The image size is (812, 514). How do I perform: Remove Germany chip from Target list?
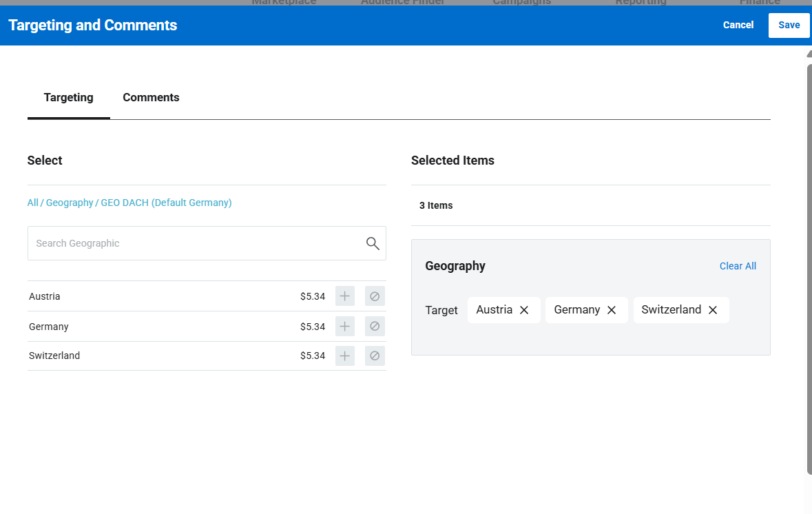pyautogui.click(x=612, y=310)
